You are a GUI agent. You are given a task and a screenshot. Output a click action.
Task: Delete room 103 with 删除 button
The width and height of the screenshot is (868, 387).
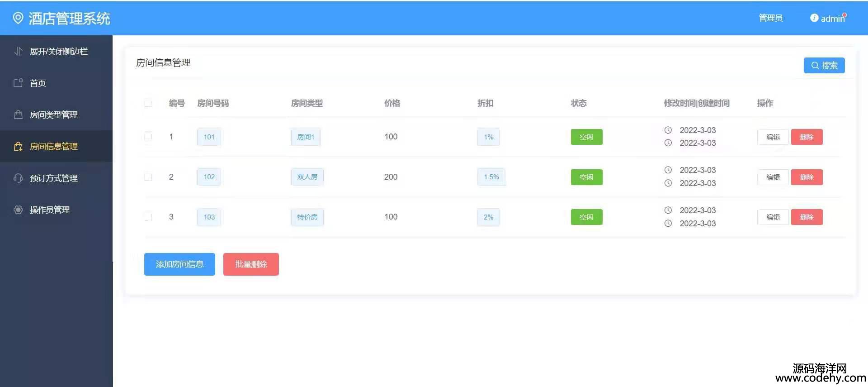(x=807, y=217)
